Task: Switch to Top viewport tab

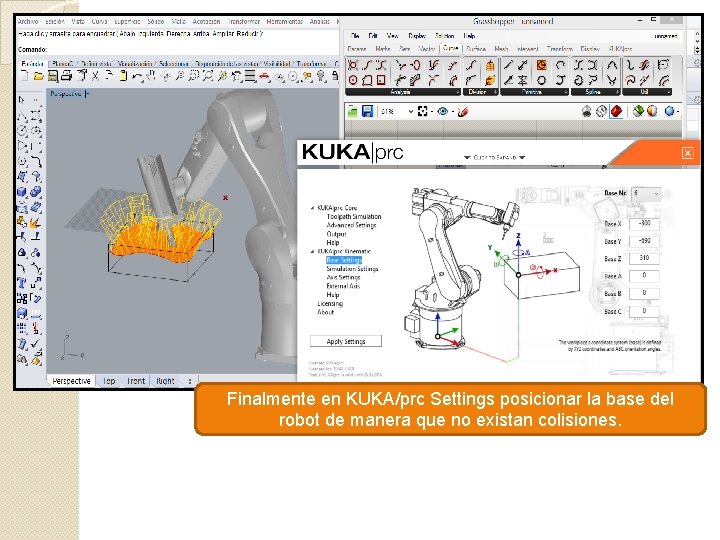Action: 109,381
